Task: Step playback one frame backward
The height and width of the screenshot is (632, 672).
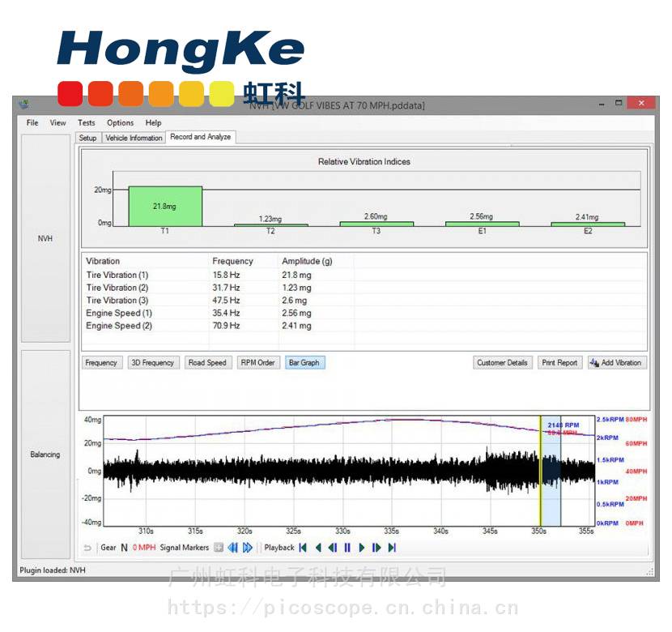Action: pos(333,548)
